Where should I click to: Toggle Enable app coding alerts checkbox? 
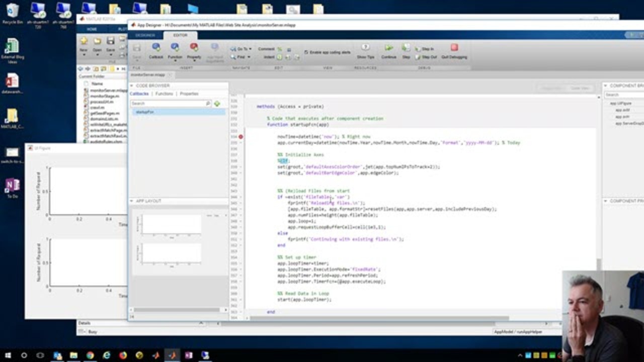click(306, 52)
